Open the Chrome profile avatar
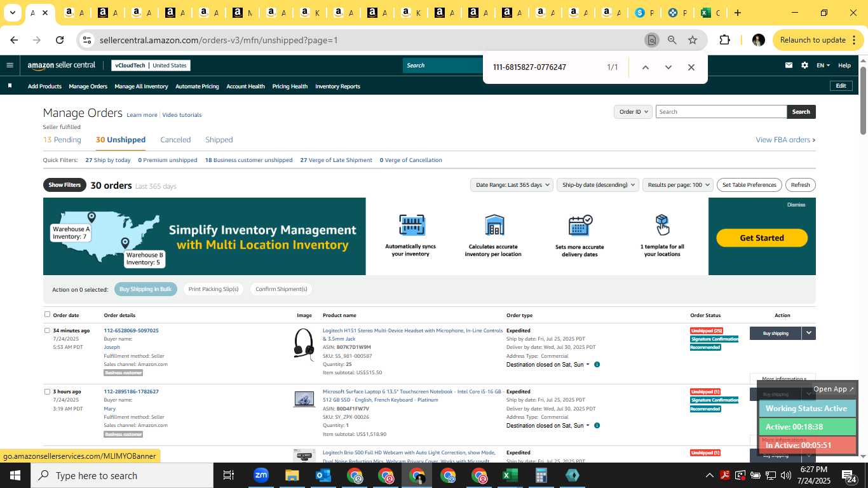 coord(758,40)
